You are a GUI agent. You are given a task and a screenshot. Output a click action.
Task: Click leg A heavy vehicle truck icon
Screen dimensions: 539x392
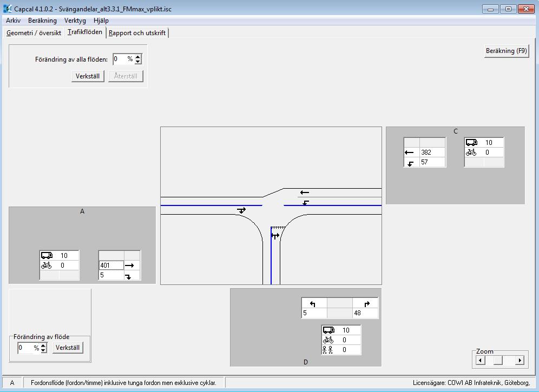(x=47, y=255)
